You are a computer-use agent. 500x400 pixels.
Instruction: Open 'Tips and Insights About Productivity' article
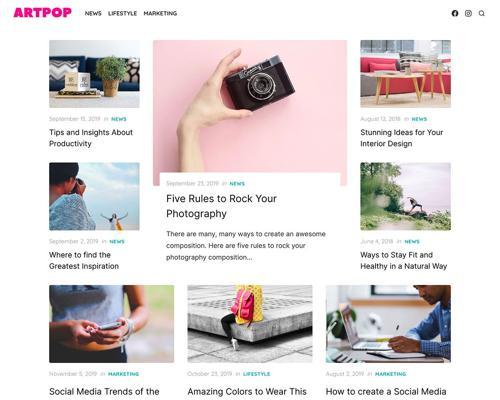[91, 138]
